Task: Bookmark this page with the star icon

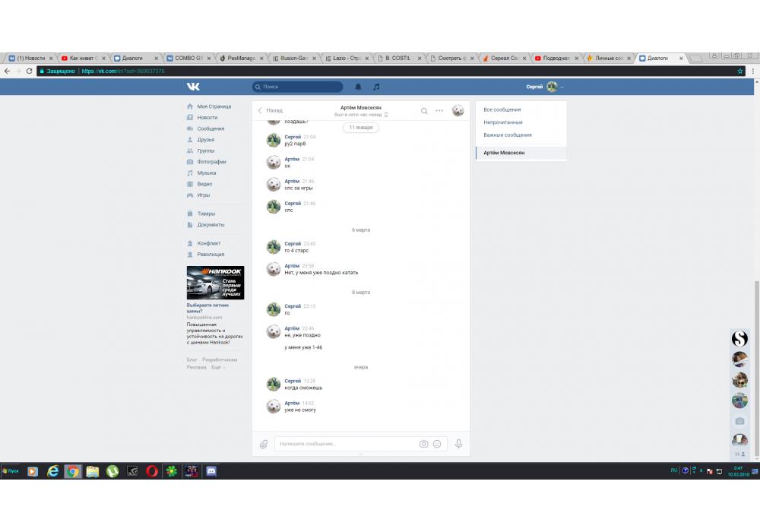Action: (740, 71)
